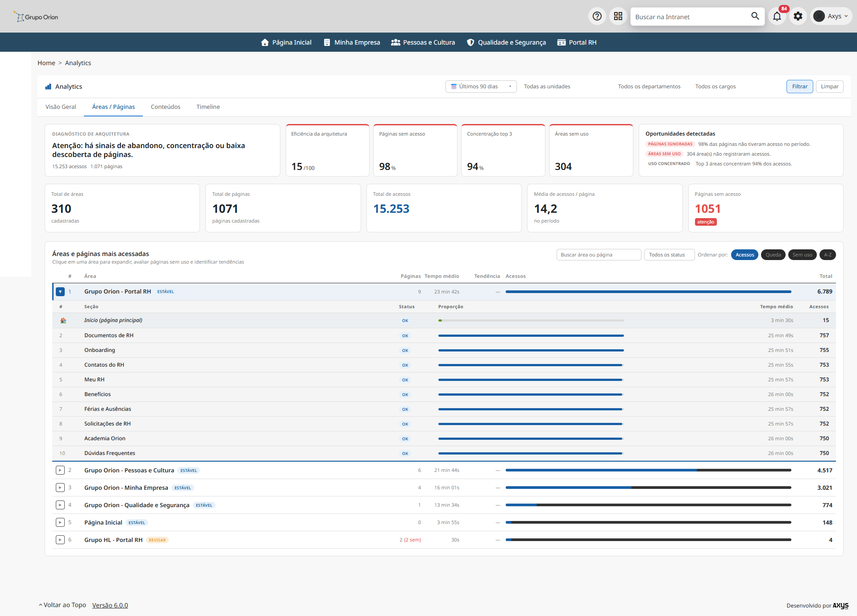Click Voltar ao Topo link
857x616 pixels.
[62, 605]
